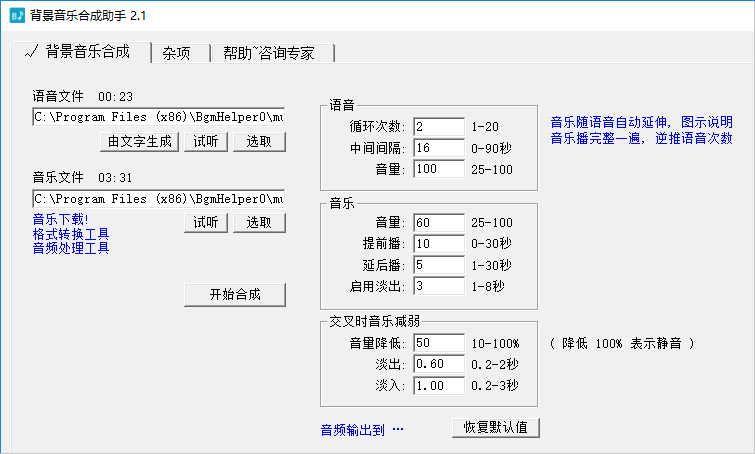Click the app icon in title bar
The height and width of the screenshot is (454, 755).
pyautogui.click(x=16, y=15)
